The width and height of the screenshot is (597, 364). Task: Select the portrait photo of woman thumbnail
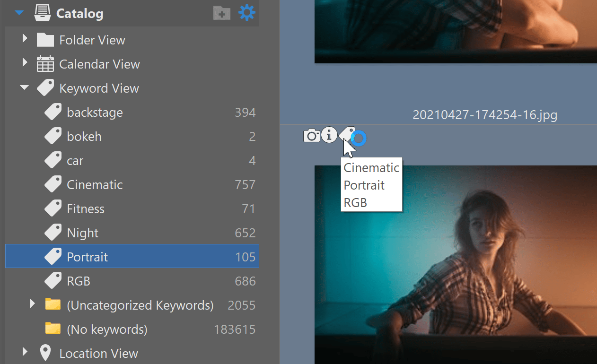456,264
